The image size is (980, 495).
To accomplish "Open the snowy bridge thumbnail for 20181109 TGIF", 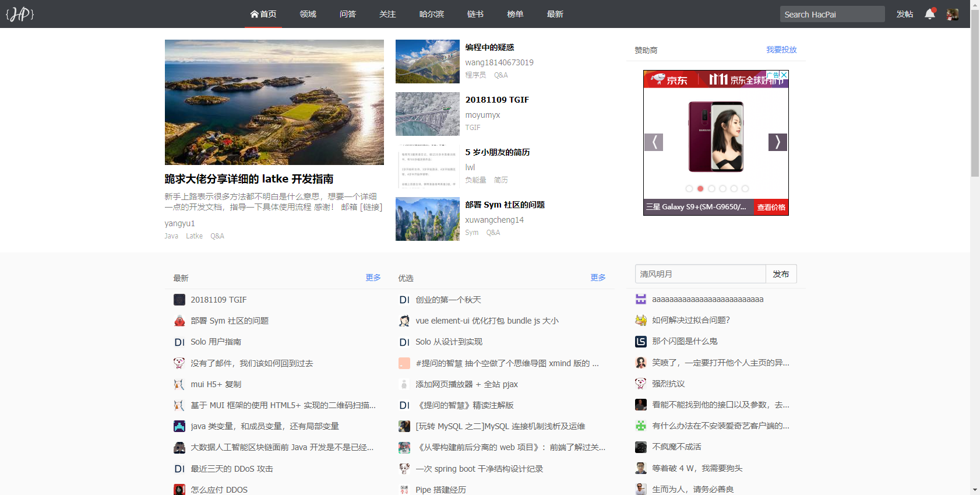I will [428, 114].
